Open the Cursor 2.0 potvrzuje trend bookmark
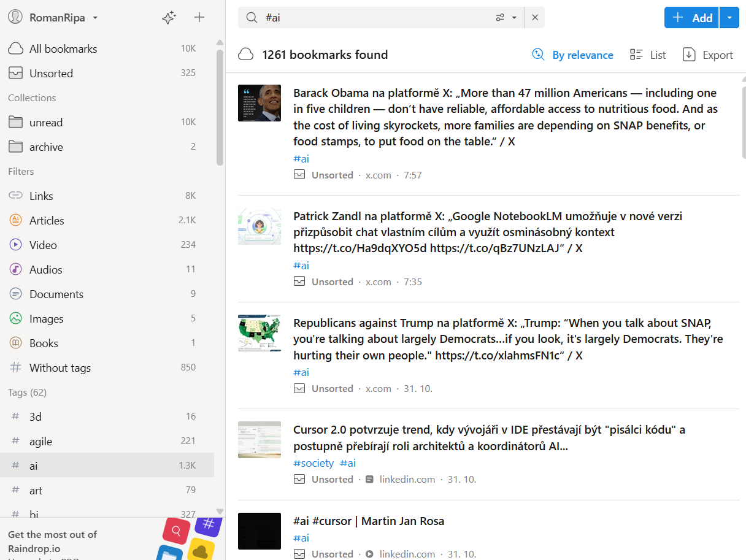This screenshot has width=746, height=560. [x=489, y=438]
